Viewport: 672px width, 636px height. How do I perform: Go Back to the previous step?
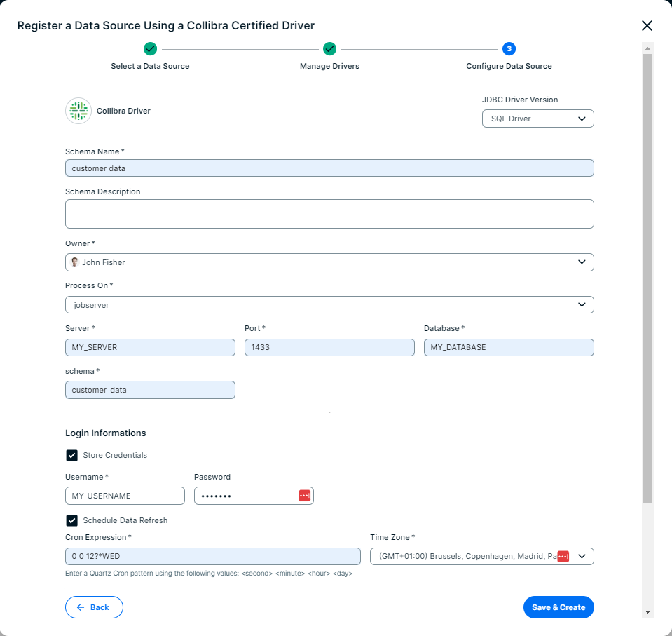tap(94, 607)
